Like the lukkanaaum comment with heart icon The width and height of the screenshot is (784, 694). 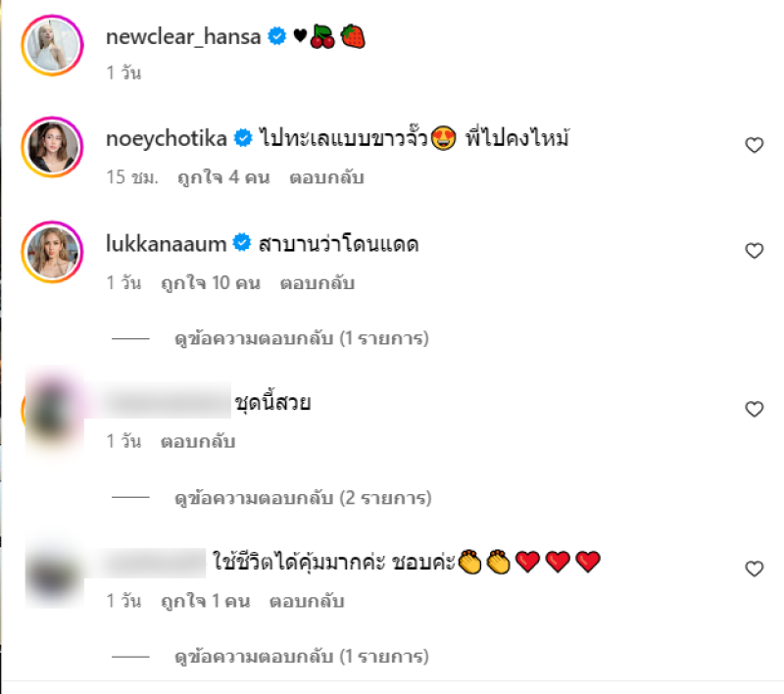click(754, 251)
